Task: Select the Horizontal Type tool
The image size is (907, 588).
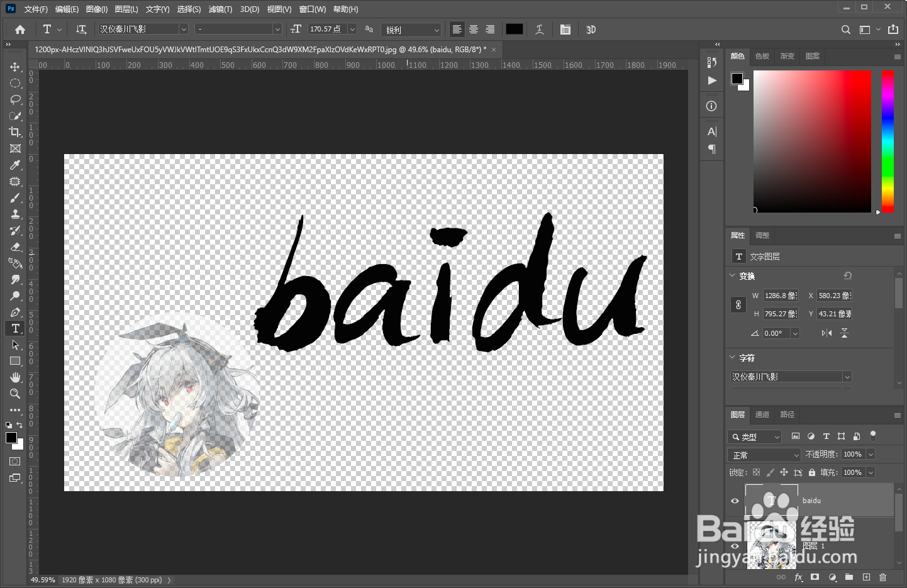Action: 15,328
